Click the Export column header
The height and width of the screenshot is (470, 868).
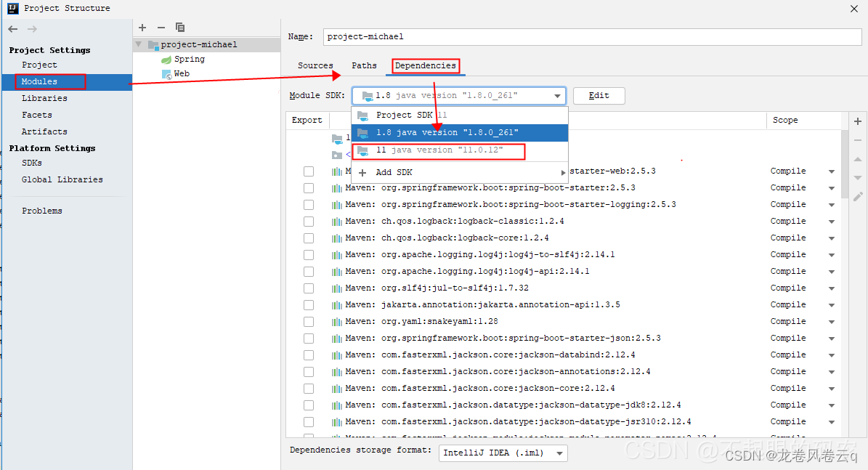click(307, 120)
